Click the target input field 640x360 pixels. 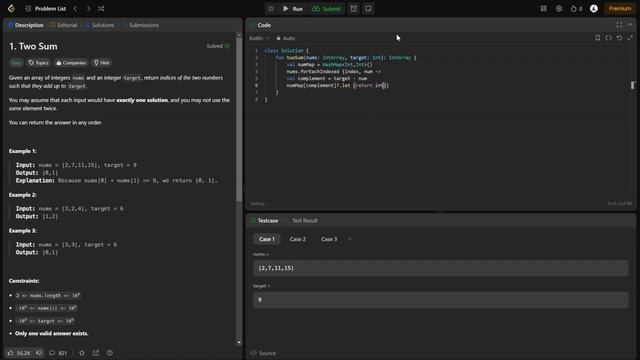[x=440, y=300]
